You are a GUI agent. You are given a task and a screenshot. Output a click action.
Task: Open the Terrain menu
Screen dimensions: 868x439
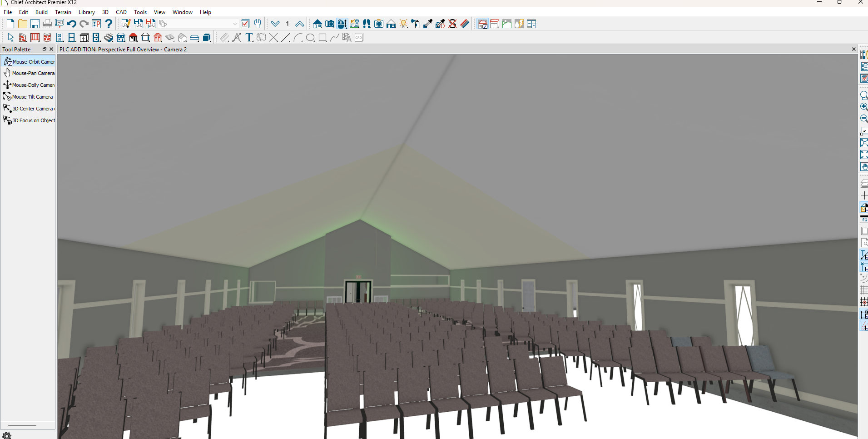coord(63,12)
